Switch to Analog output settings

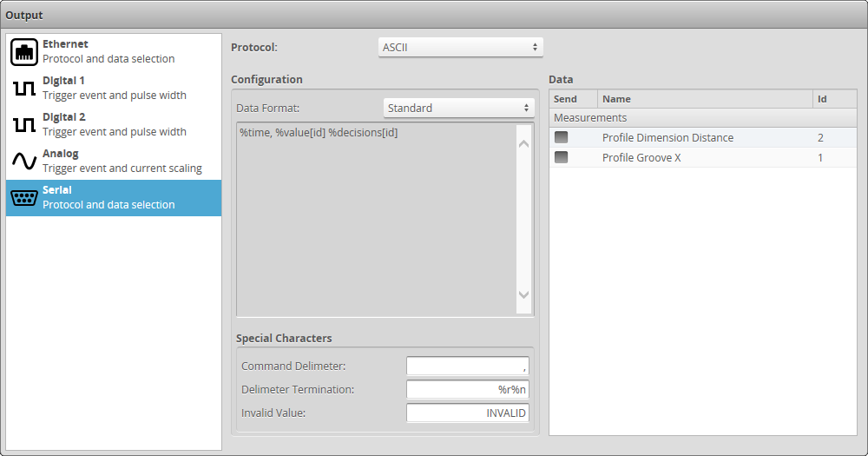pyautogui.click(x=113, y=162)
